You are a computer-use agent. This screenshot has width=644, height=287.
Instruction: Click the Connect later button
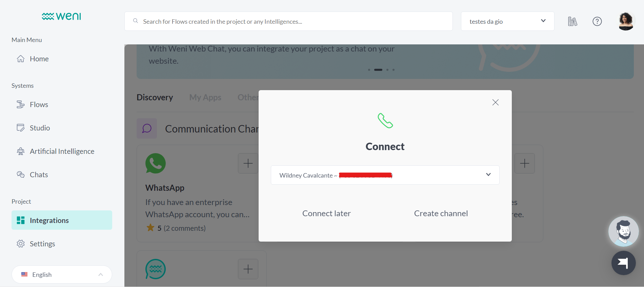point(326,213)
